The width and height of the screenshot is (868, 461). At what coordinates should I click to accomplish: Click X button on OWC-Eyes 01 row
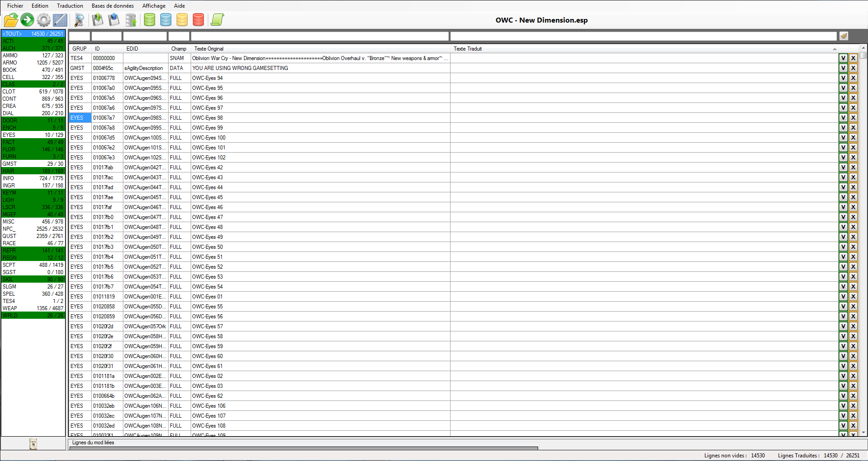[853, 297]
